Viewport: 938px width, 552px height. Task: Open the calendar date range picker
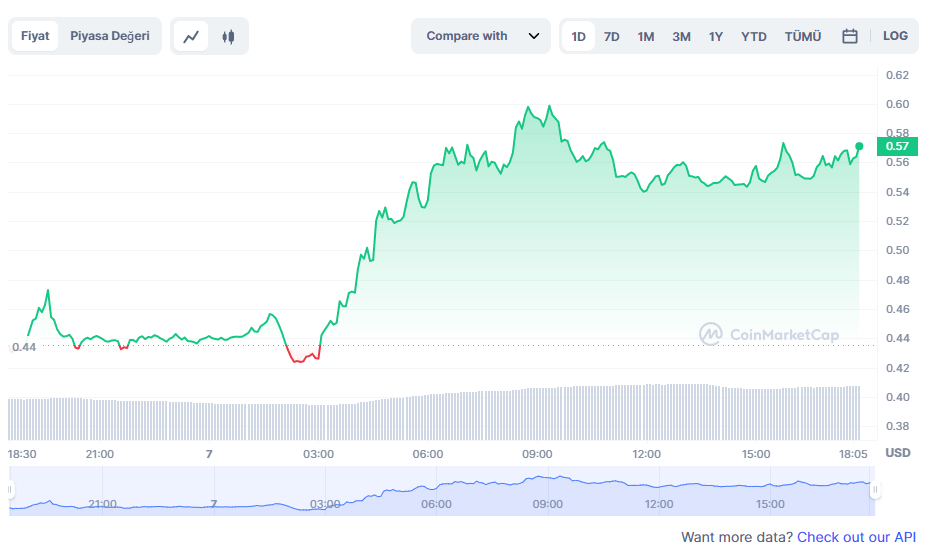pos(849,36)
